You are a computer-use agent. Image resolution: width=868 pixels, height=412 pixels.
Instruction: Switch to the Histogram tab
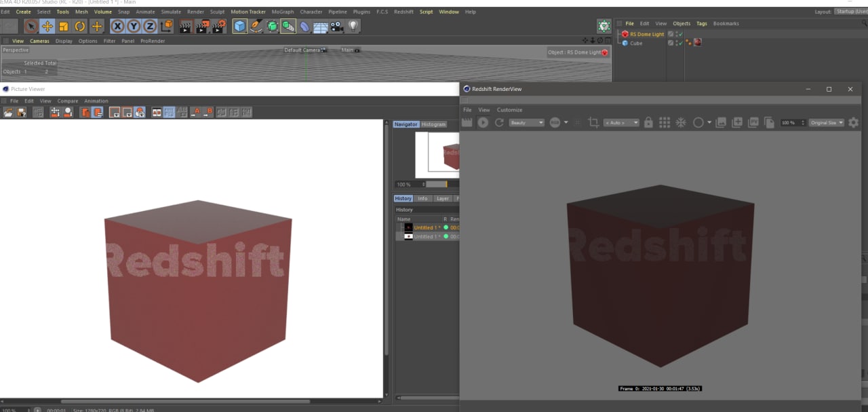click(433, 124)
